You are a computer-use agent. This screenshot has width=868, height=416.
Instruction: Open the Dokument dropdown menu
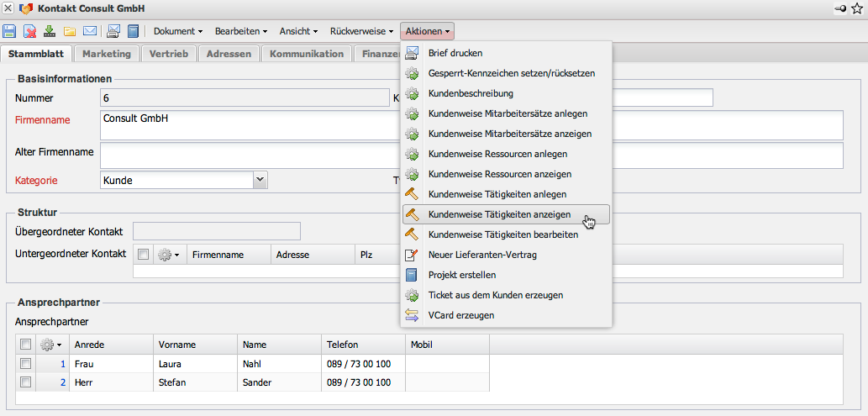tap(178, 32)
